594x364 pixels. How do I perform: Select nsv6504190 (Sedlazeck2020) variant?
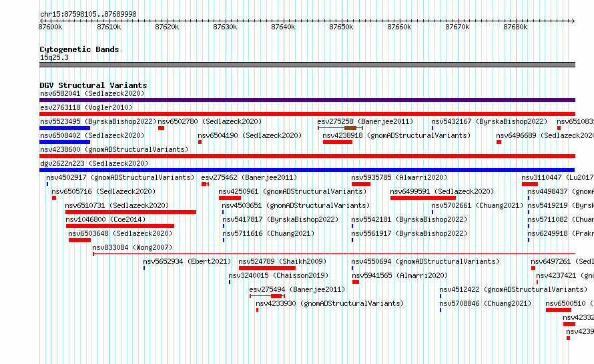(250, 135)
